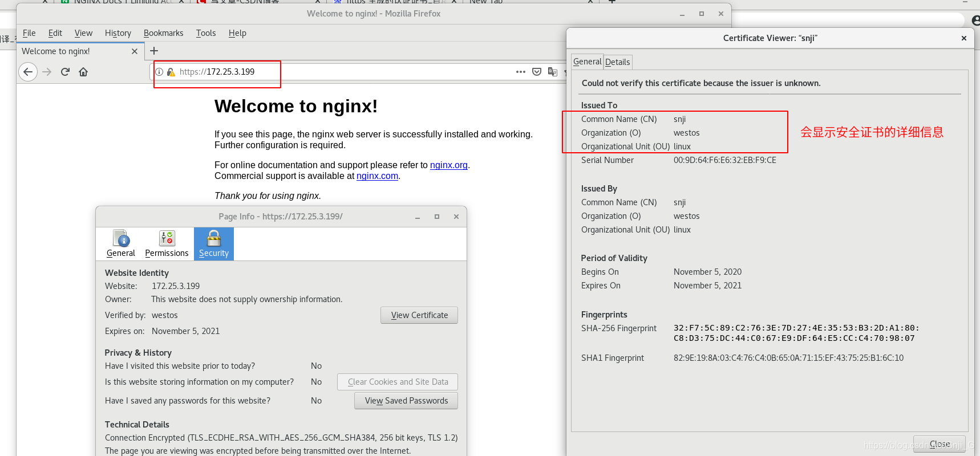Click the Welcome to nginx! tab title

[56, 51]
